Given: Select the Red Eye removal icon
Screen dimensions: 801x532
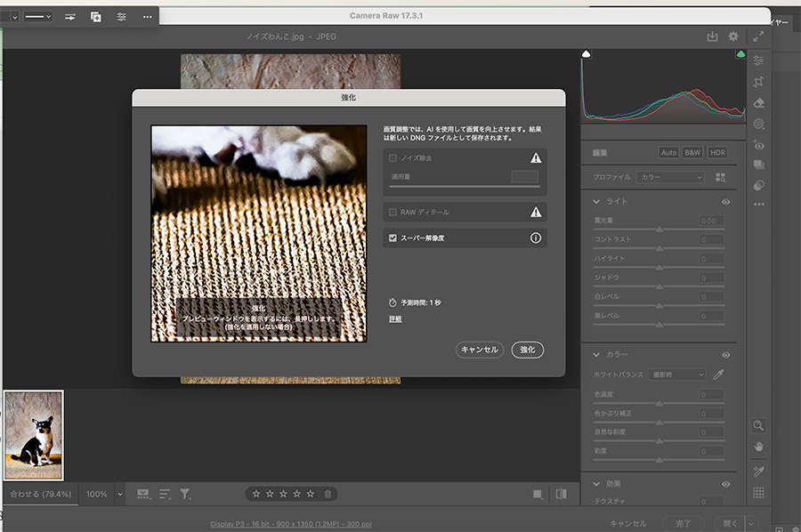Looking at the screenshot, I should (x=758, y=145).
